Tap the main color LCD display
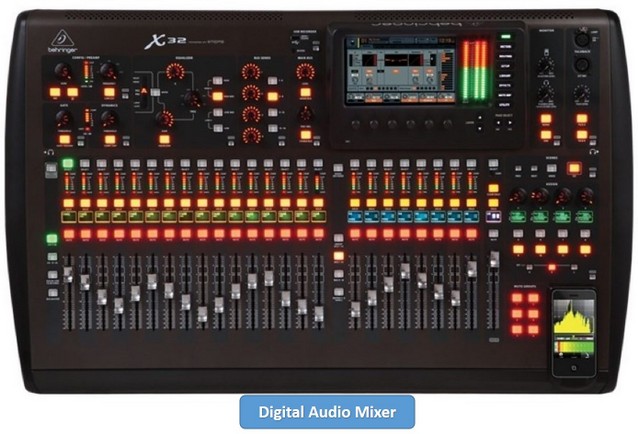The image size is (638, 434). pyautogui.click(x=400, y=70)
